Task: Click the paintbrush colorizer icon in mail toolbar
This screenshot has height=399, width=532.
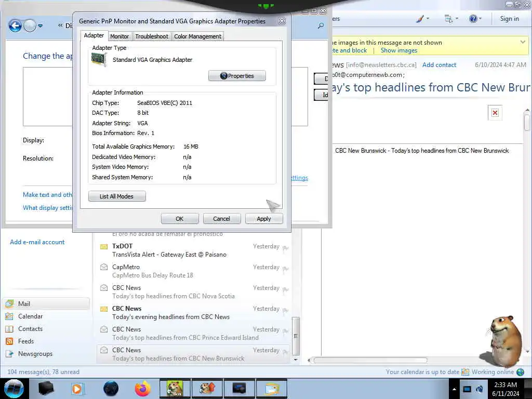Action: pyautogui.click(x=420, y=19)
